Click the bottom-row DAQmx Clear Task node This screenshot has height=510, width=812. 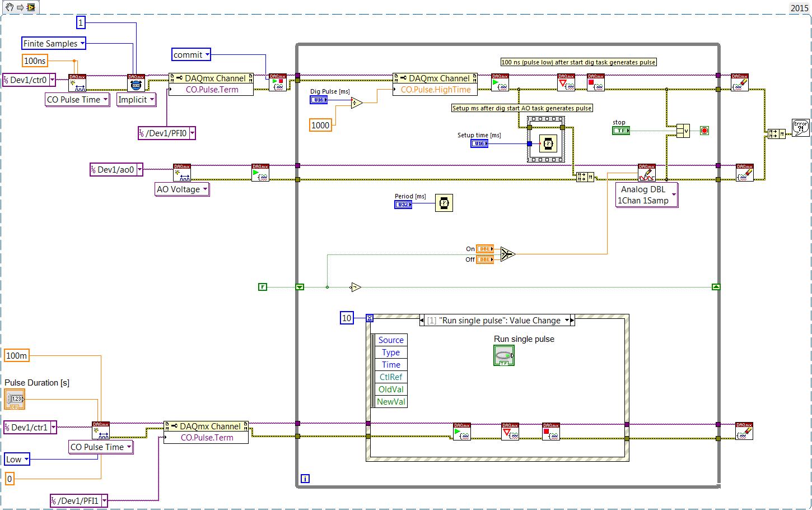(744, 431)
